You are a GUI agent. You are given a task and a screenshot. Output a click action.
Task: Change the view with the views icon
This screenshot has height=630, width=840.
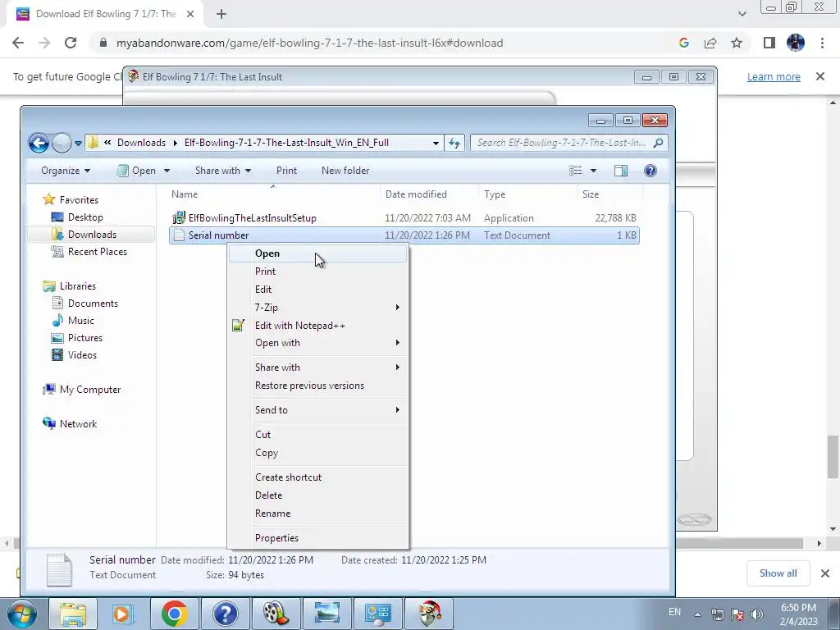[x=575, y=171]
